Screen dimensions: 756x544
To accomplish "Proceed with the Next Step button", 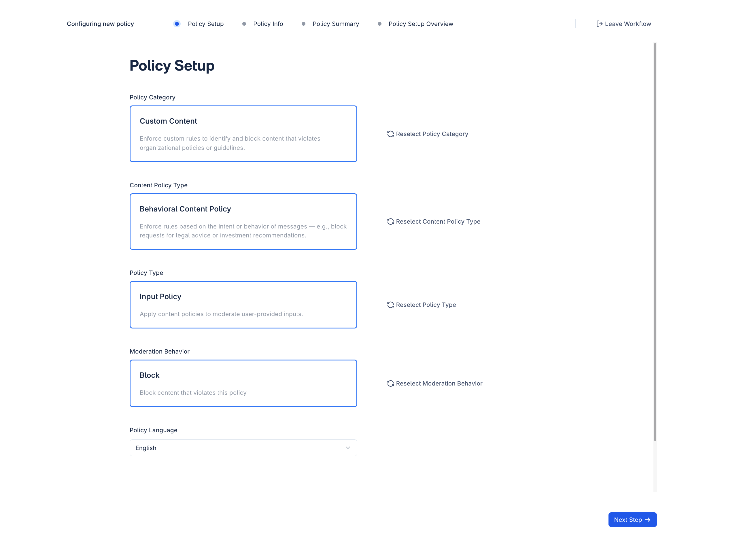I will click(x=632, y=520).
